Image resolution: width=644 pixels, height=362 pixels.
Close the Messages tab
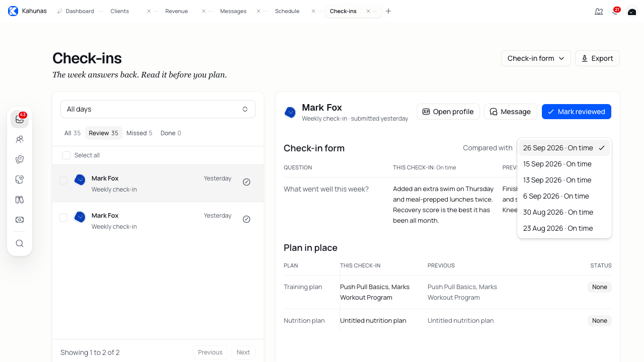point(259,11)
